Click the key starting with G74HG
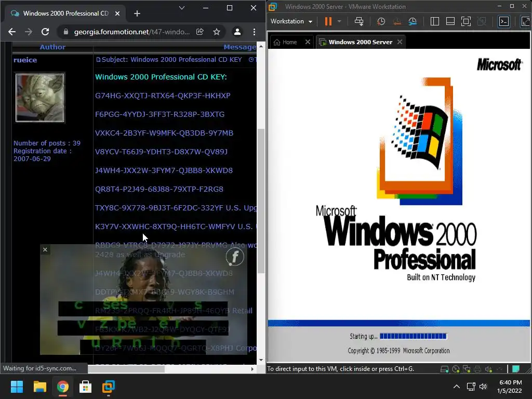This screenshot has height=399, width=532. click(x=163, y=96)
